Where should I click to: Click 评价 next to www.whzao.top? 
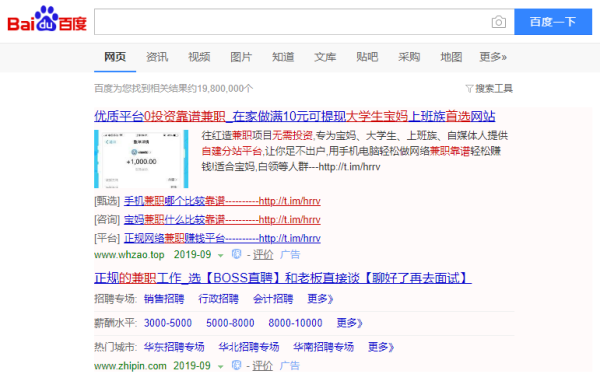(x=263, y=255)
